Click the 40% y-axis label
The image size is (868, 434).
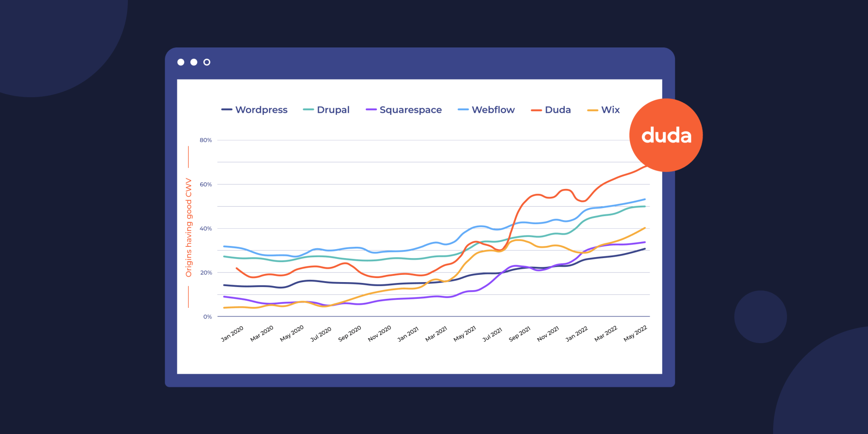coord(206,229)
